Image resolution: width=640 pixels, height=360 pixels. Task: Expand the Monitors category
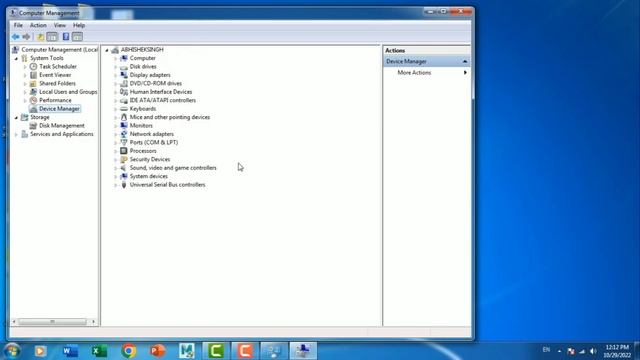point(116,126)
